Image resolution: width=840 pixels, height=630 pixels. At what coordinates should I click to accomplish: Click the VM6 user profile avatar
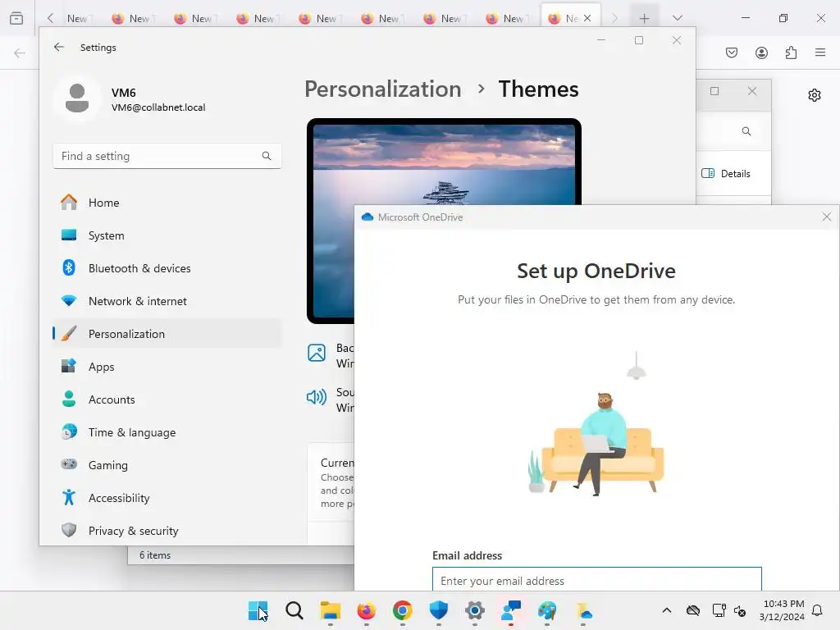(x=77, y=98)
